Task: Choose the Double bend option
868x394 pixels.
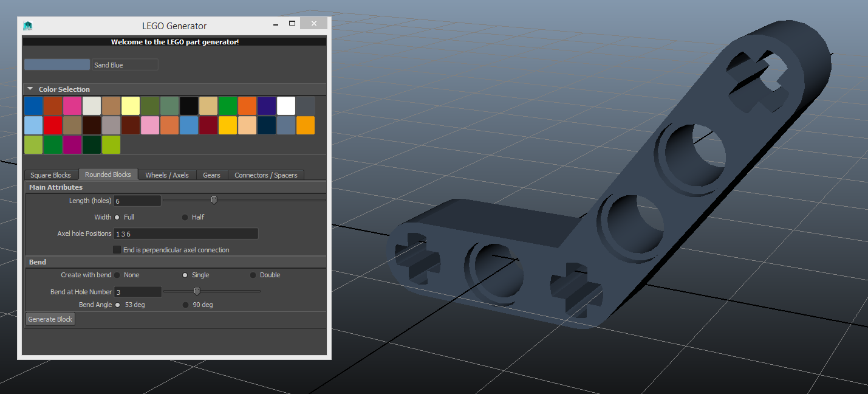Action: 253,275
